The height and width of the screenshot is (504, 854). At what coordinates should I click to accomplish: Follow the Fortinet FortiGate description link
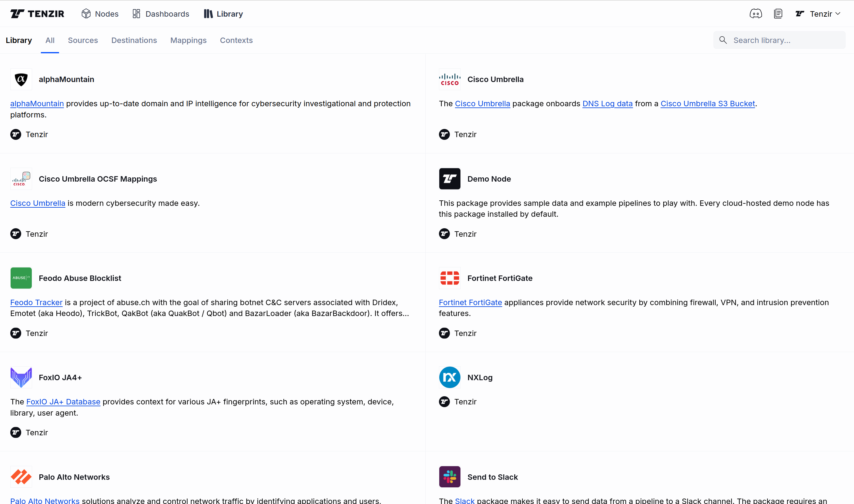(x=470, y=302)
